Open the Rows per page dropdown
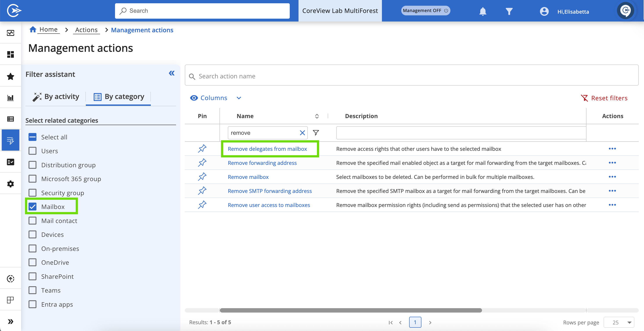Image resolution: width=644 pixels, height=331 pixels. click(x=619, y=322)
